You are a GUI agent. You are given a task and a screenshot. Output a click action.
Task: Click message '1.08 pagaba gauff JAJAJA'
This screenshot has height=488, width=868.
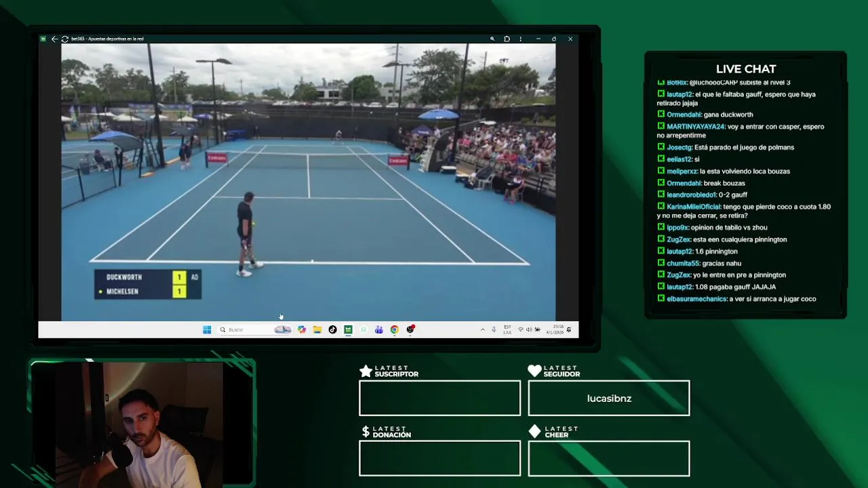pos(735,287)
